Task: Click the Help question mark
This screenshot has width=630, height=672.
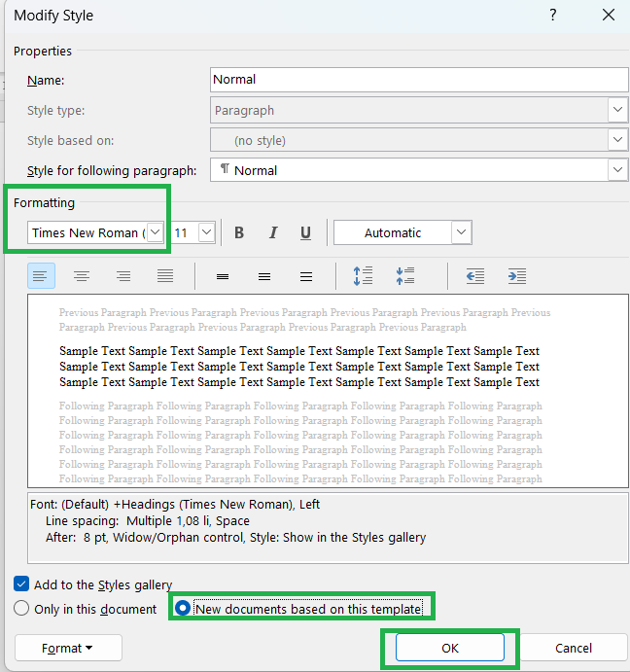Action: coord(553,15)
